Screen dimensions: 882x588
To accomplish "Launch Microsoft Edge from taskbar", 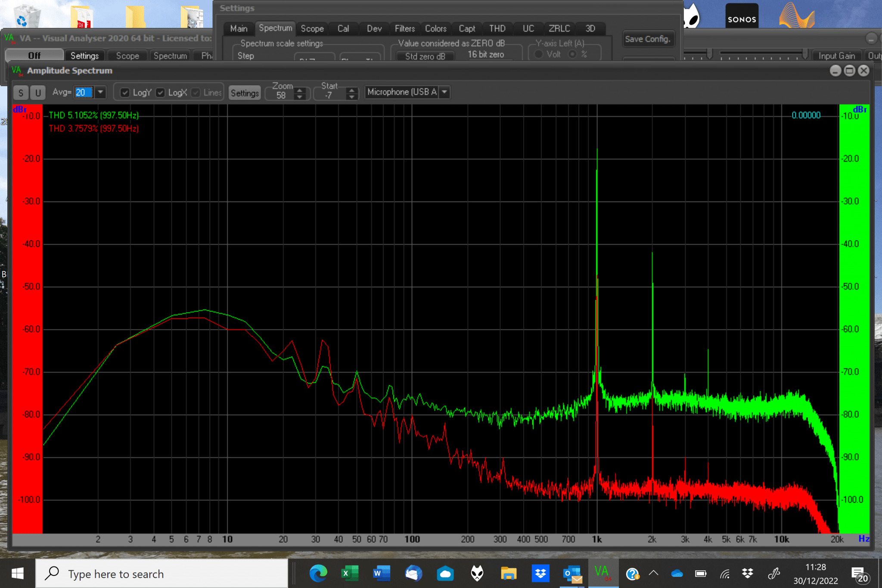I will (318, 573).
